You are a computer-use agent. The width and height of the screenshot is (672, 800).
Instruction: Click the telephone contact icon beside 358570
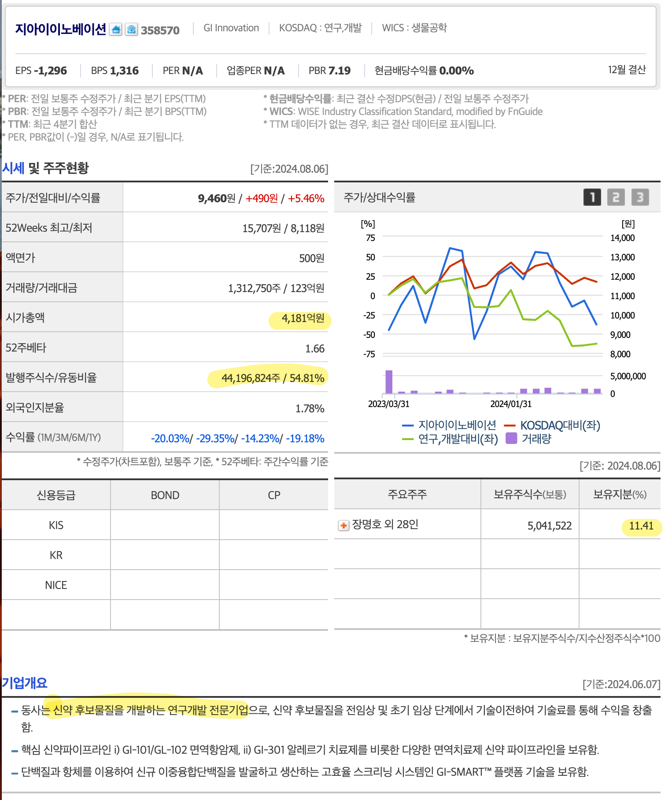tap(131, 30)
